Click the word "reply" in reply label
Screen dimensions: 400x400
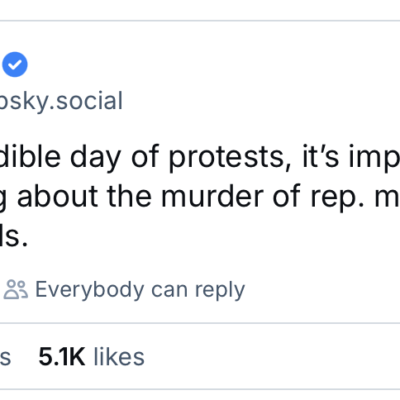[x=220, y=290]
